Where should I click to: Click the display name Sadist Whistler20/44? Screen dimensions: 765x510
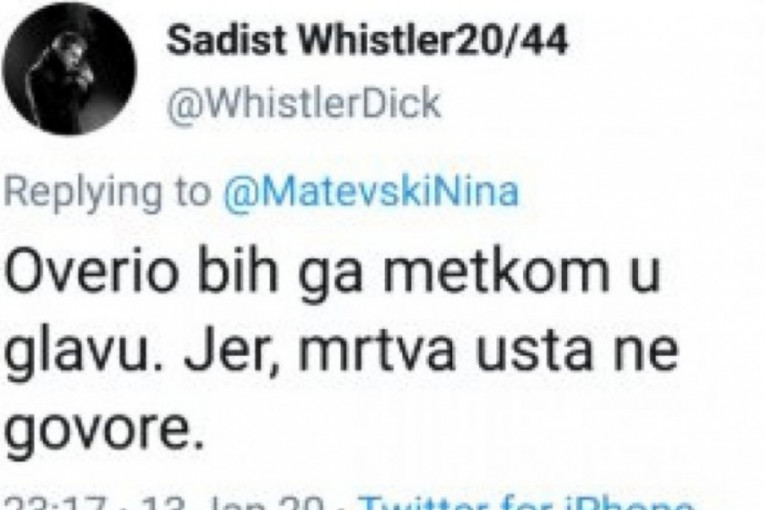click(367, 40)
